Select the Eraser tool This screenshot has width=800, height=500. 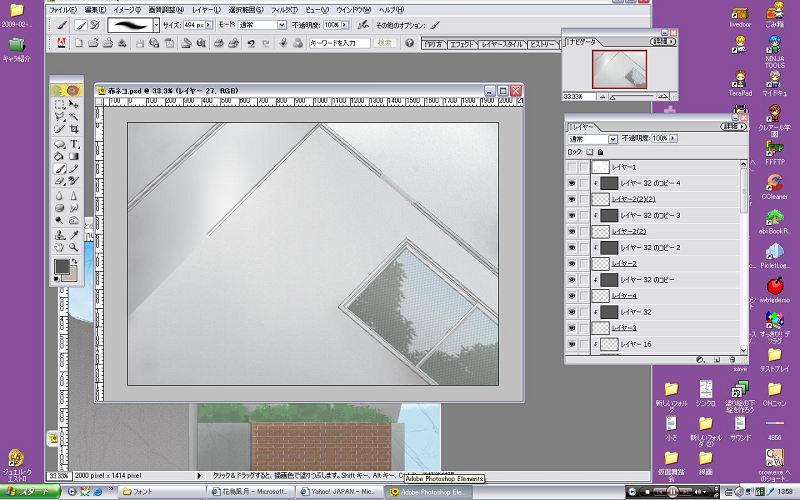point(60,181)
